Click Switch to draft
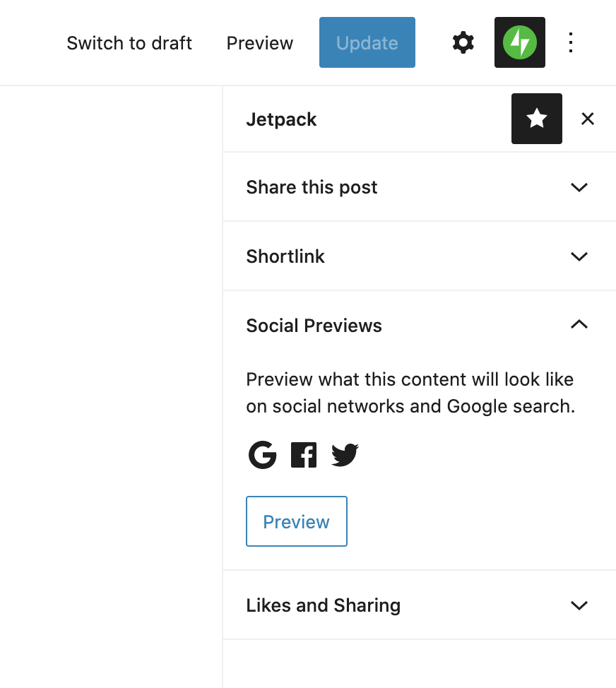616x688 pixels. pos(129,42)
